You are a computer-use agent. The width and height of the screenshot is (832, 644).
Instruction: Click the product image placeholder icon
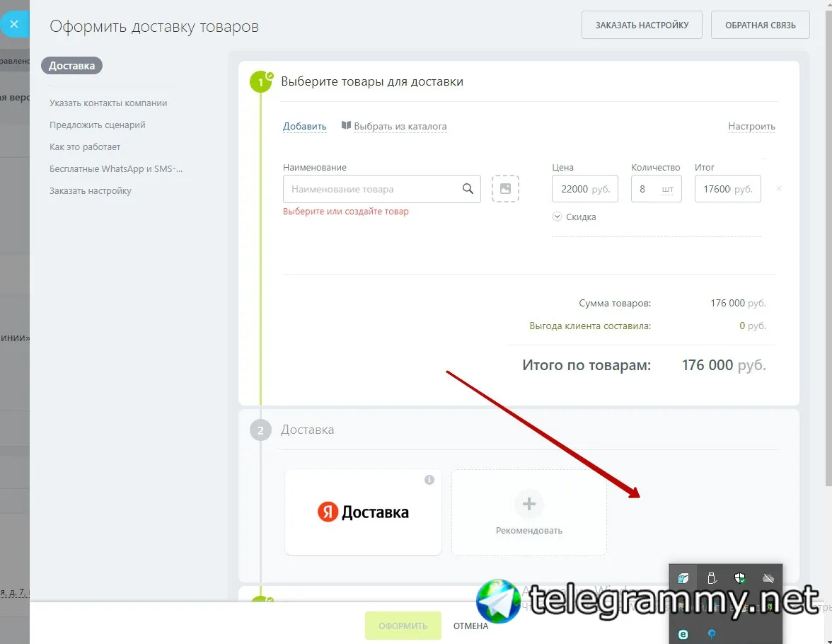point(505,188)
